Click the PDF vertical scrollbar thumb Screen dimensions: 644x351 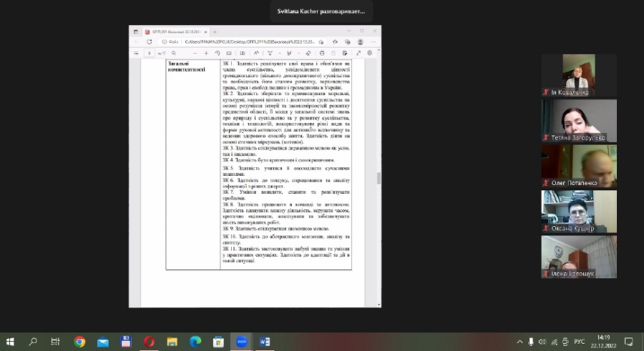[379, 178]
